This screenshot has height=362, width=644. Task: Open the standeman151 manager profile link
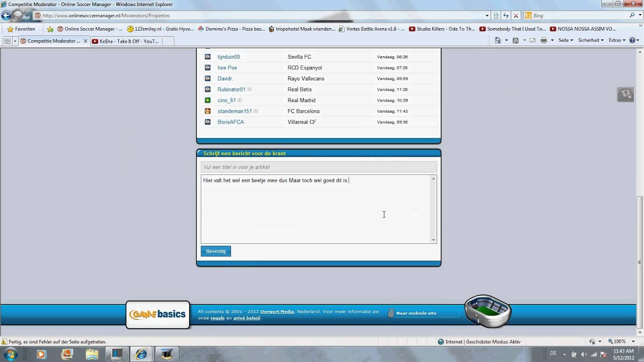234,111
